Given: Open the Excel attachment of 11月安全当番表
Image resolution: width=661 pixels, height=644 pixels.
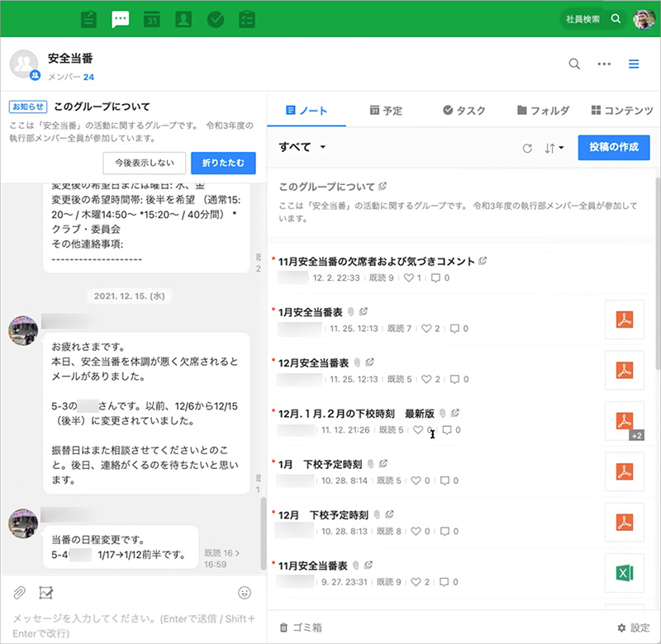Looking at the screenshot, I should tap(624, 573).
